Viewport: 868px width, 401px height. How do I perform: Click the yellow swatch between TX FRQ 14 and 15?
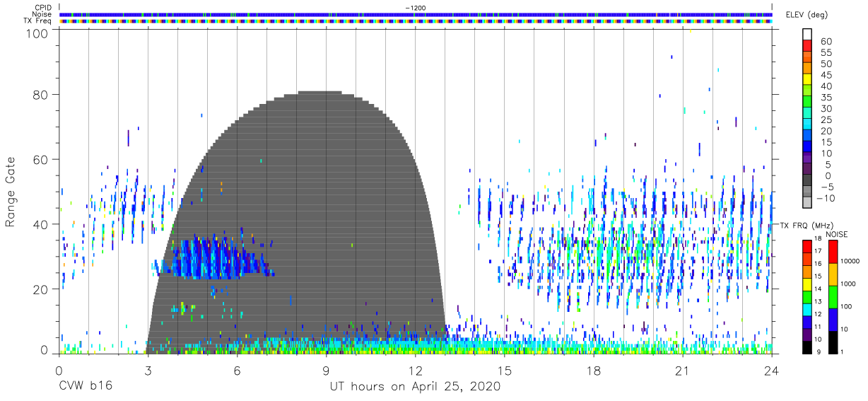tap(807, 284)
